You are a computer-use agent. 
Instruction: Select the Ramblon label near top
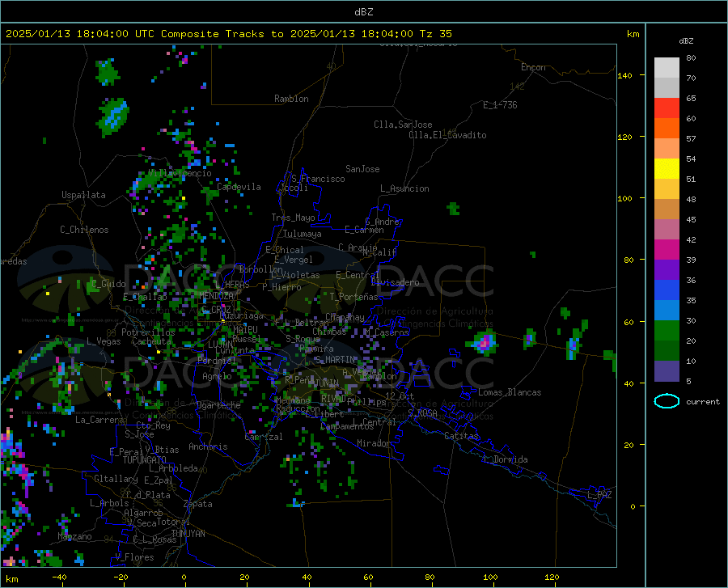click(x=291, y=99)
